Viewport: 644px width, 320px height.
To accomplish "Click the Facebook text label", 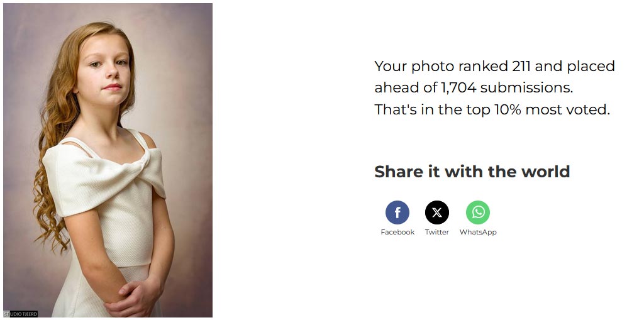I will pos(397,232).
